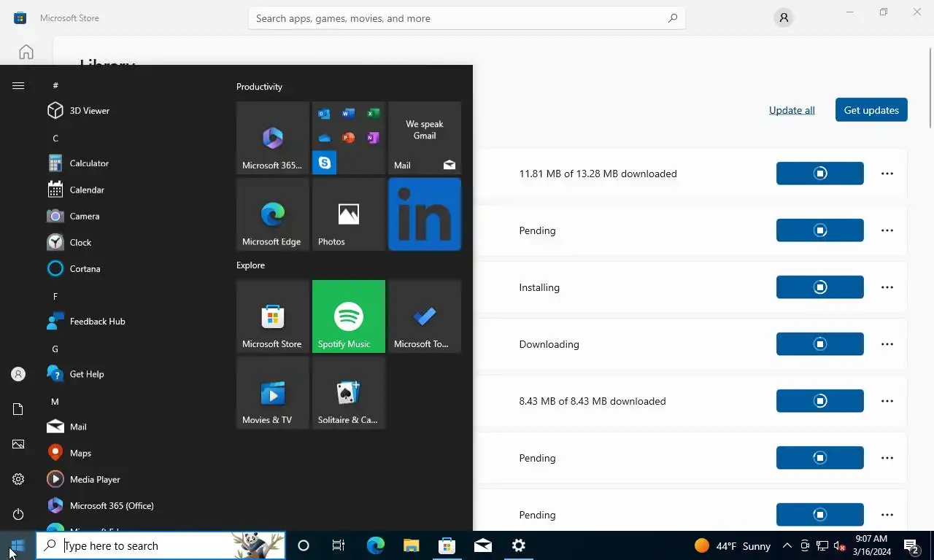Open Microsoft To Do tile

pyautogui.click(x=425, y=316)
